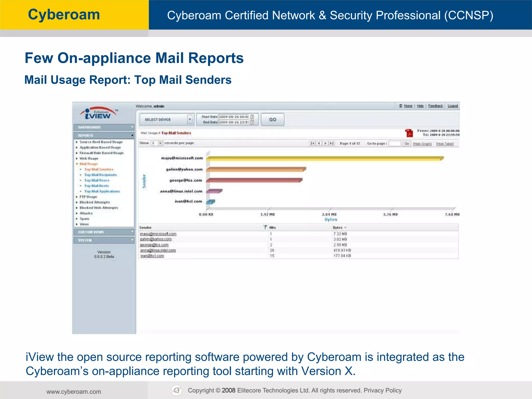Click the iView logo
The width and height of the screenshot is (532, 399).
click(98, 113)
